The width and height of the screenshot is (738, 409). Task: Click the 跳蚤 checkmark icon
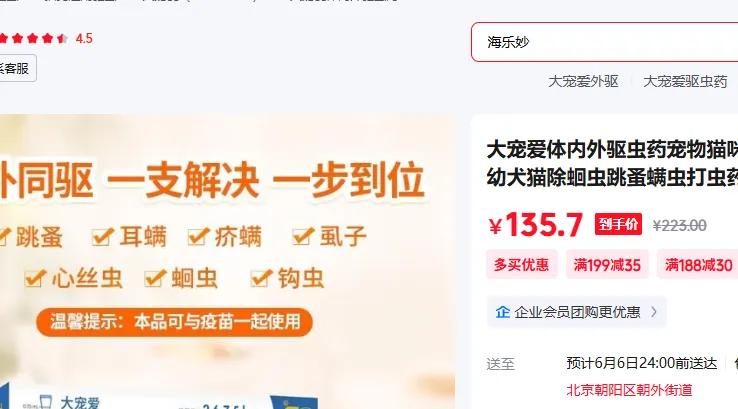pyautogui.click(x=4, y=236)
